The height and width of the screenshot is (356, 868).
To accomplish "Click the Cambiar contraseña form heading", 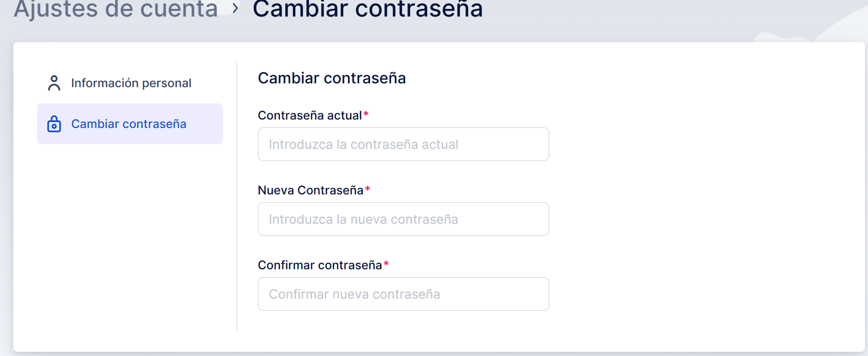I will click(331, 78).
